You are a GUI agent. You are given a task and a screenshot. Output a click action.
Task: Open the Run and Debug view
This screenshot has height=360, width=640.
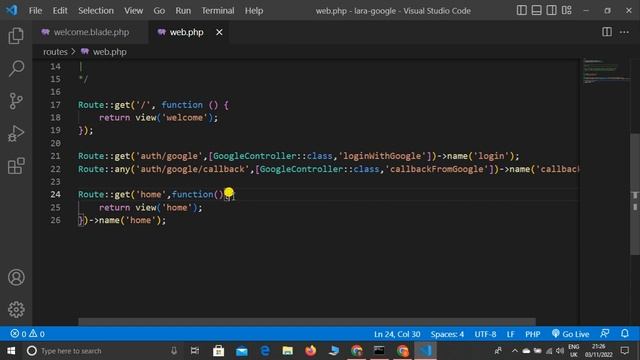click(16, 133)
